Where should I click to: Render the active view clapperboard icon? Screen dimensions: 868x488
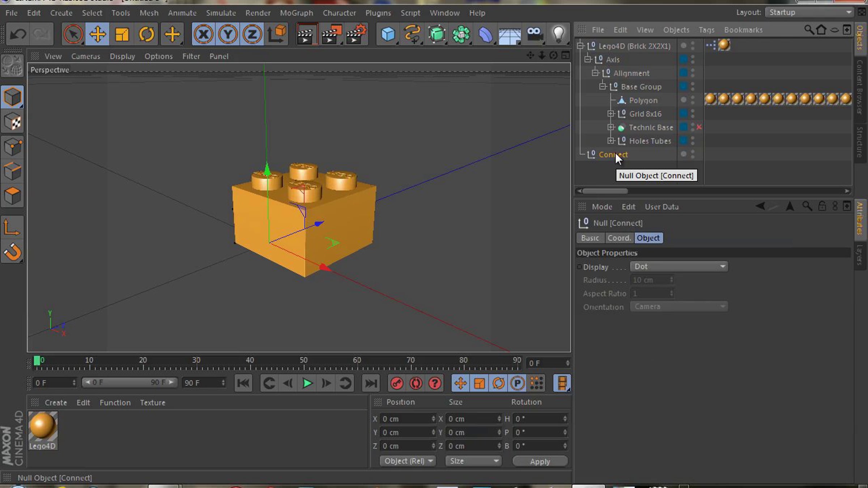click(307, 34)
